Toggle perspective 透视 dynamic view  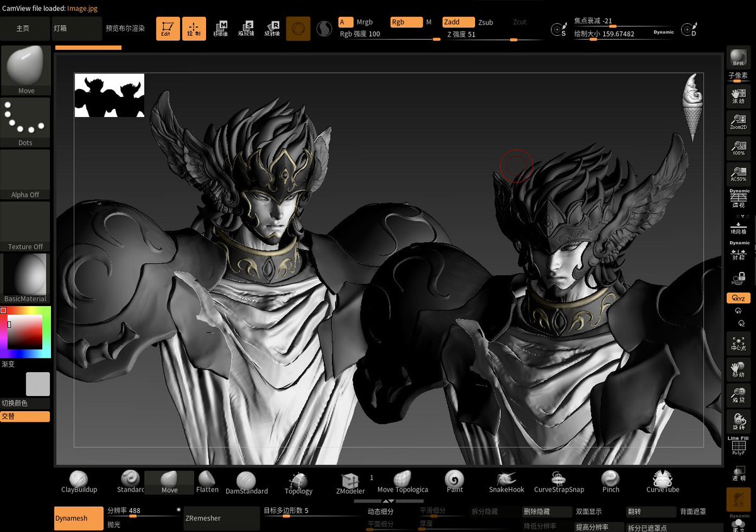pos(739,199)
